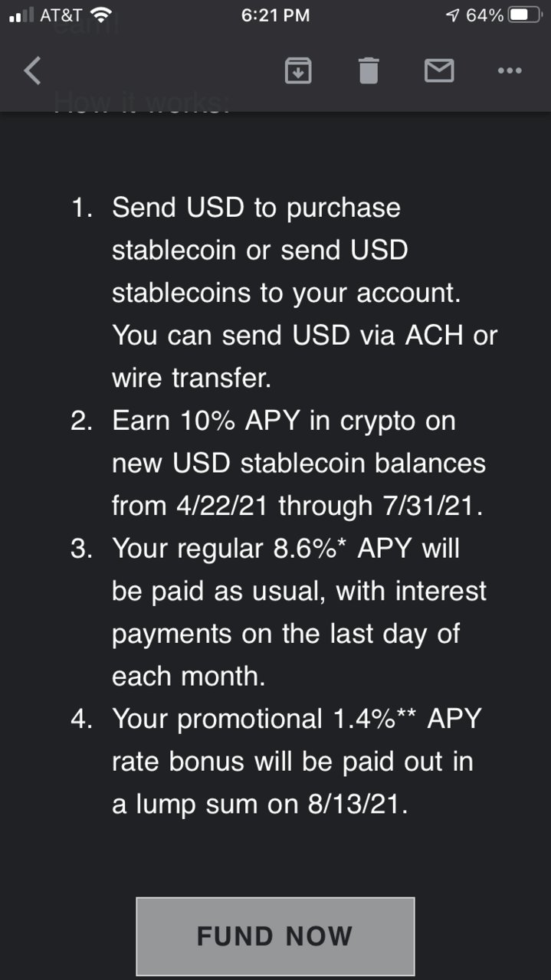Tap the cellular signal bars indicator
Image resolution: width=551 pixels, height=980 pixels.
tap(21, 15)
